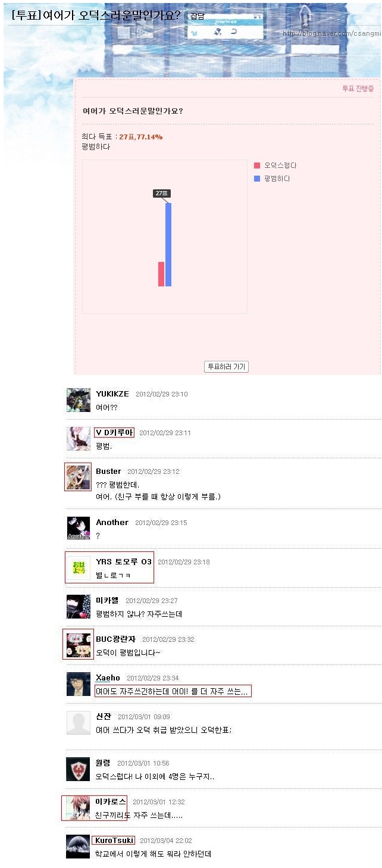The image size is (382, 868).
Task: Click KuroTsuki's moon avatar
Action: (x=79, y=847)
